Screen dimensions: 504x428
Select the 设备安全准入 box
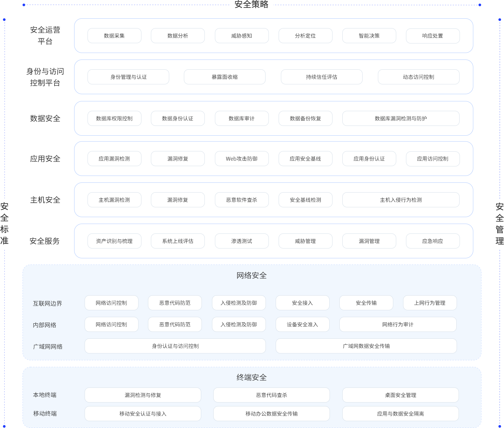(302, 324)
